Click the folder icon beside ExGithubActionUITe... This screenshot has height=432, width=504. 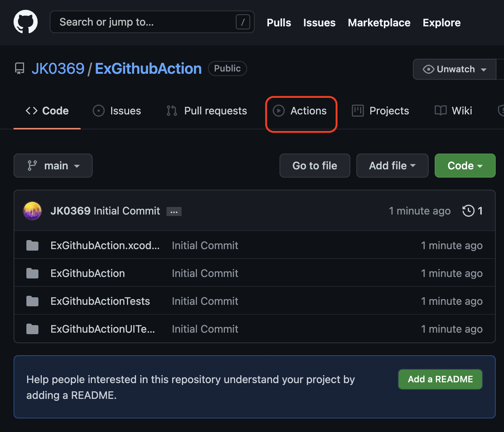pyautogui.click(x=32, y=329)
